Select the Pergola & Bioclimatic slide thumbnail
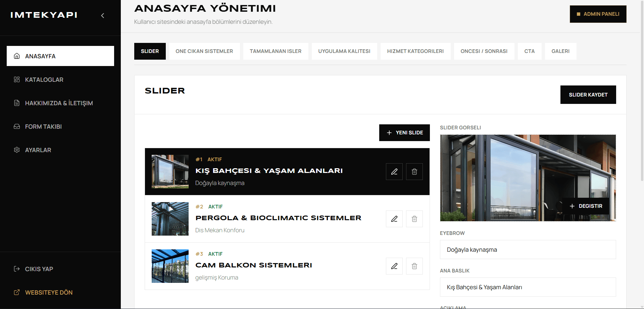Image resolution: width=644 pixels, height=309 pixels. [170, 219]
